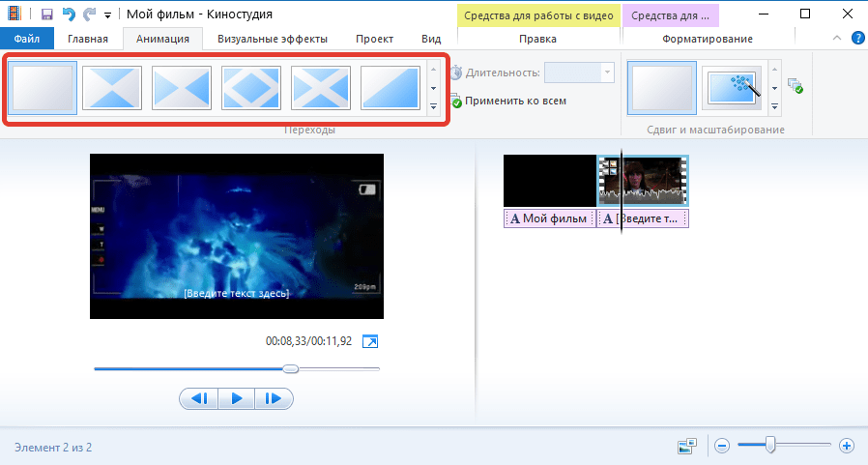Screen dimensions: 868x465
Task: Click Средства для работы с видео header
Action: click(538, 16)
